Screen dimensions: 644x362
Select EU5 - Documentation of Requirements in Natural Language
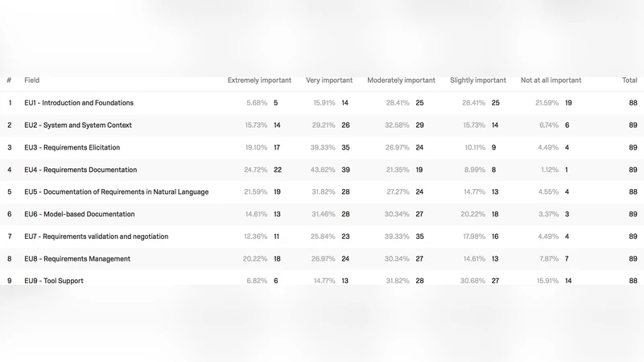tap(116, 192)
